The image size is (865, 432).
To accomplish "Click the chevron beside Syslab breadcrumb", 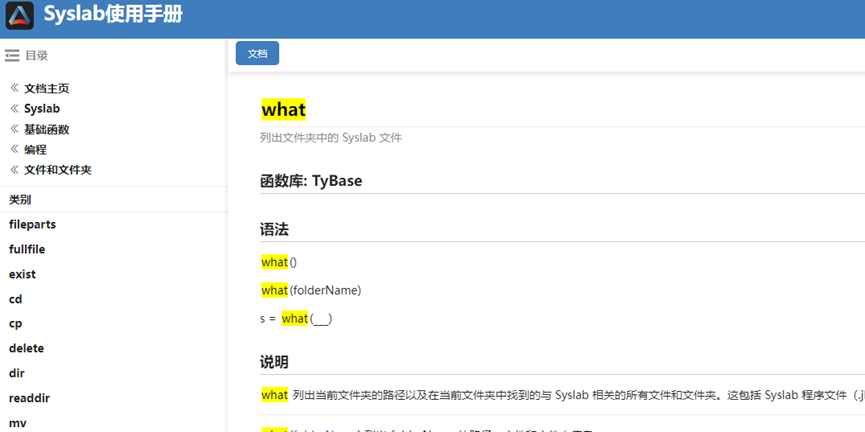I will pyautogui.click(x=14, y=108).
